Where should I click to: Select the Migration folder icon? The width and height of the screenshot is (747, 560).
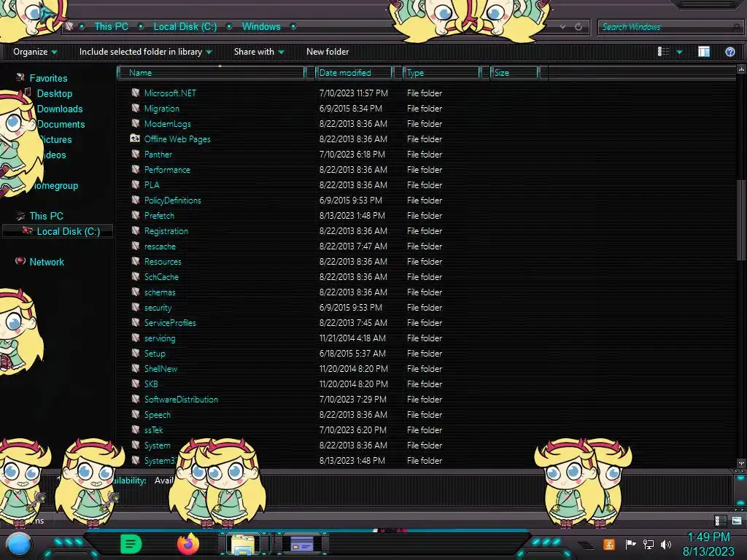click(136, 108)
